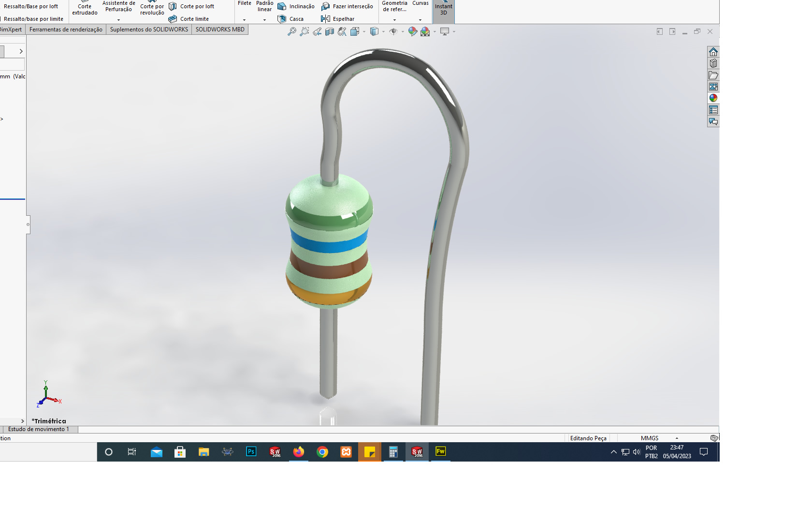Click the Editando Peça status text

588,438
